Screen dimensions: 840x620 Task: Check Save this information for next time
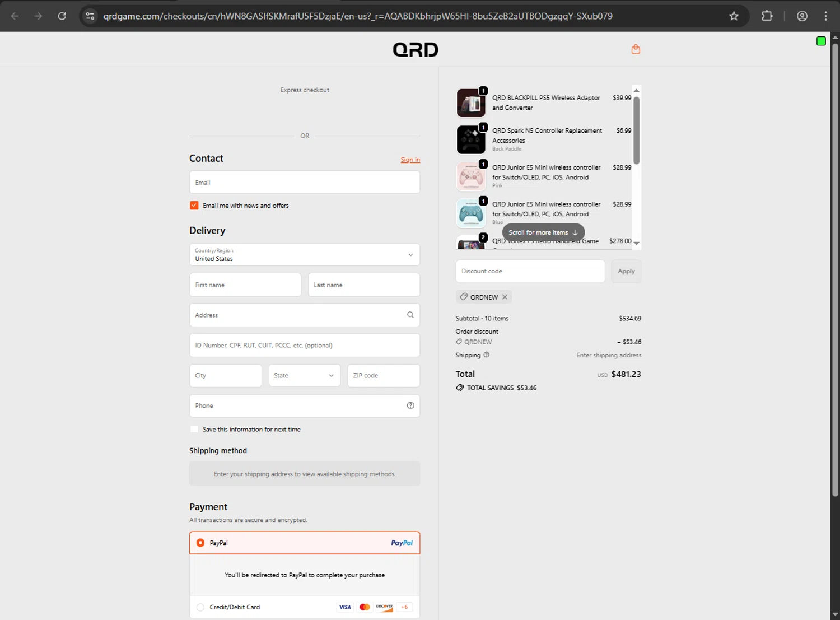(194, 429)
